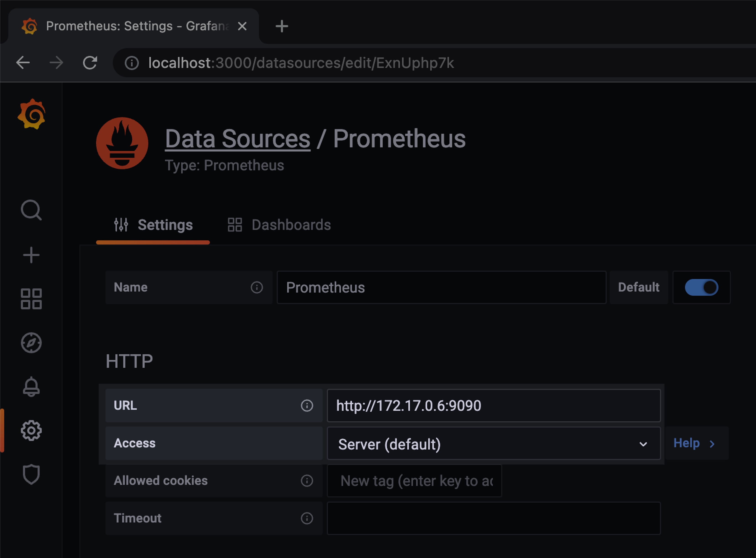Click the Data Sources breadcrumb link

pyautogui.click(x=238, y=139)
